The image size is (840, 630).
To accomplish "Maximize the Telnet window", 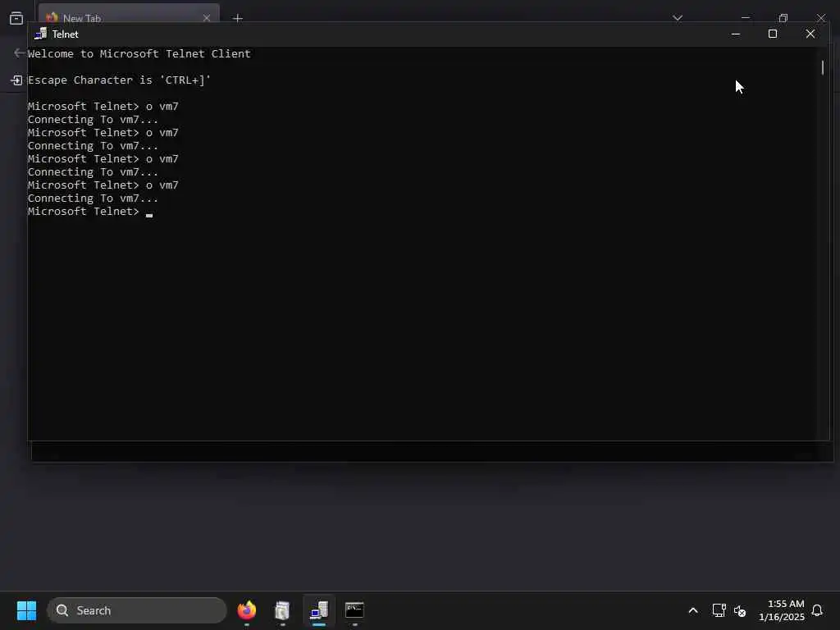I will [773, 34].
